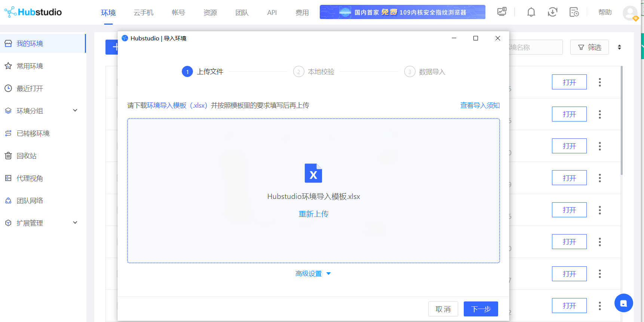Open 回收站 in the sidebar
The image size is (644, 322).
click(x=27, y=156)
